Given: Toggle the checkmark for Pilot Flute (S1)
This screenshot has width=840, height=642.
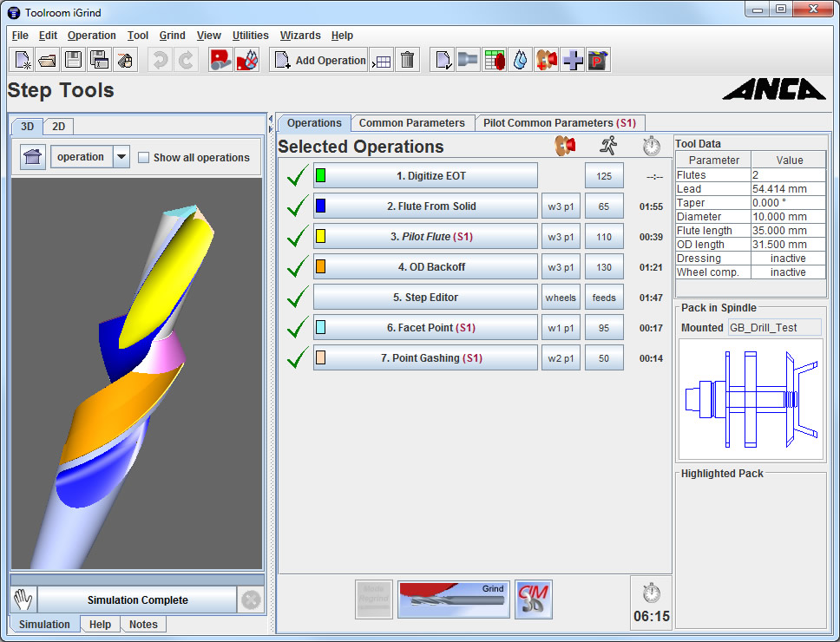Looking at the screenshot, I should pos(298,236).
